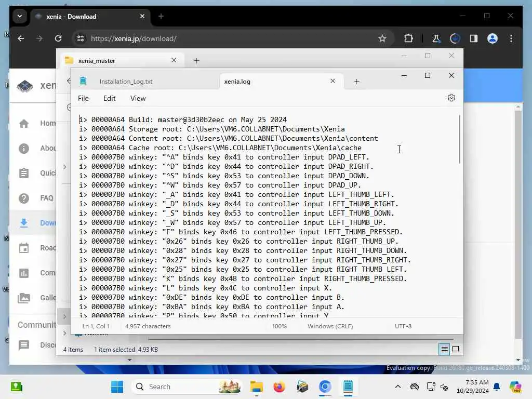Open Home in the xenia site sidebar
This screenshot has height=399, width=532.
click(x=37, y=123)
